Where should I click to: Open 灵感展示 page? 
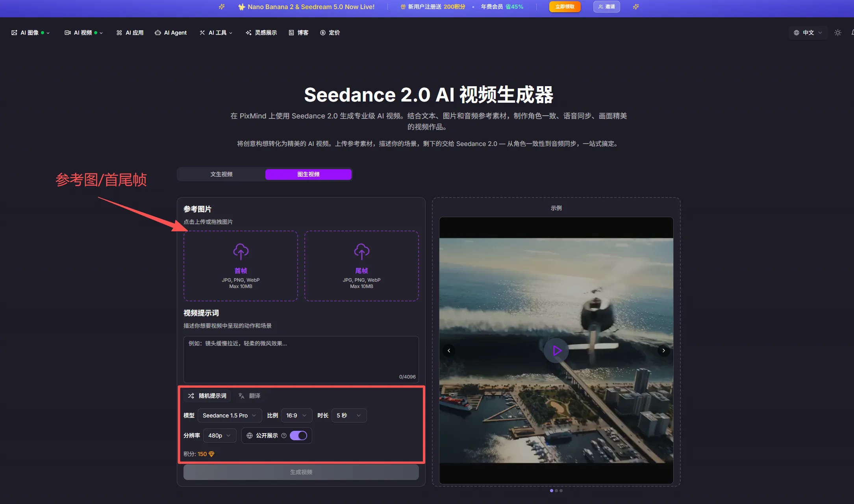point(261,33)
